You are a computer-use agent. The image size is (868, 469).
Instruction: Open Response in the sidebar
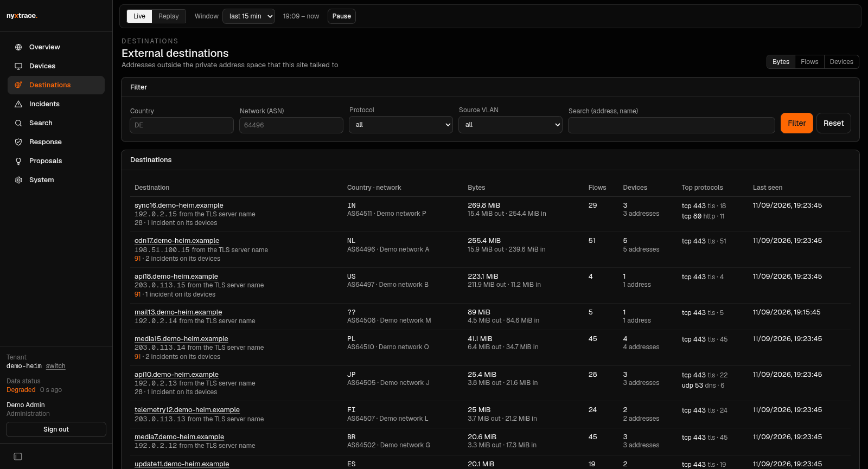coord(56,142)
